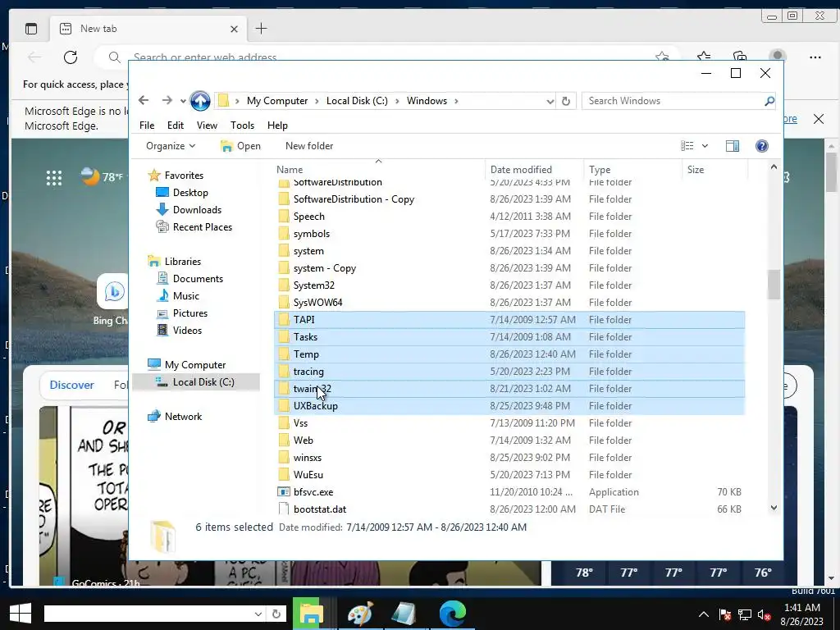Image resolution: width=840 pixels, height=630 pixels.
Task: Open the File menu
Action: coord(147,125)
